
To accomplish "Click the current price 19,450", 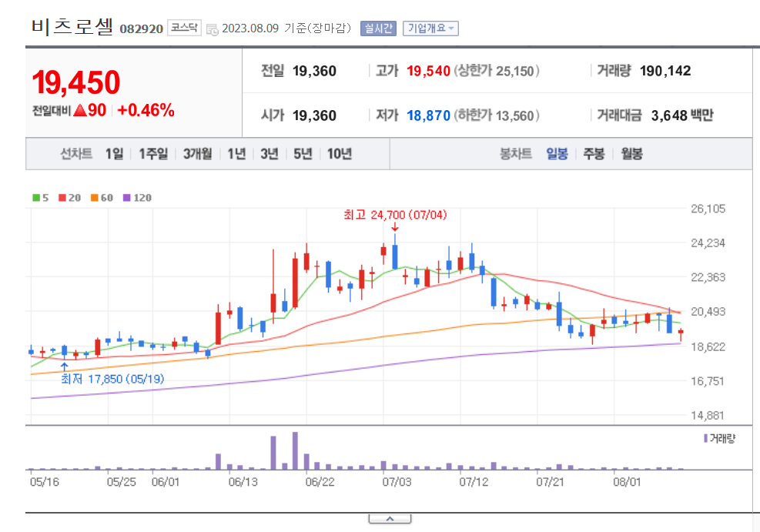I will point(76,82).
